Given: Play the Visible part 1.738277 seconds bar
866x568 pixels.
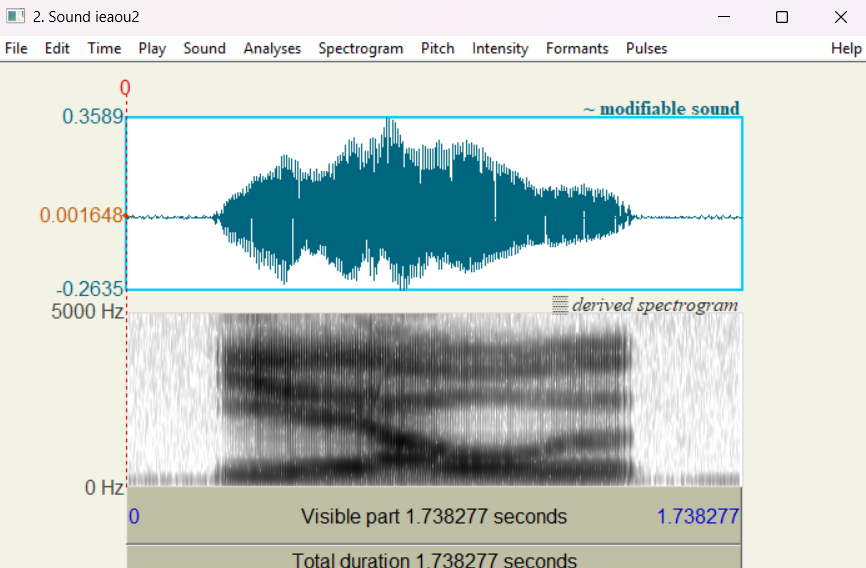Looking at the screenshot, I should pyautogui.click(x=434, y=516).
